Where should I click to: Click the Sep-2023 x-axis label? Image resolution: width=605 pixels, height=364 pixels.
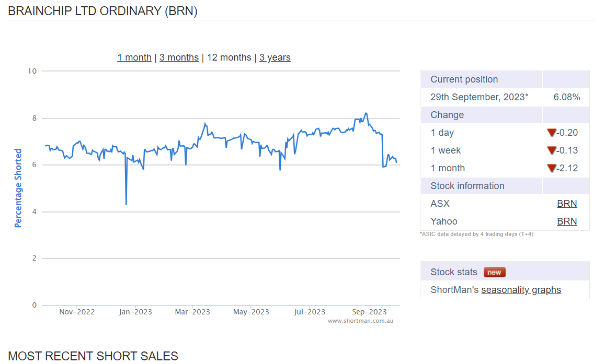coord(369,312)
